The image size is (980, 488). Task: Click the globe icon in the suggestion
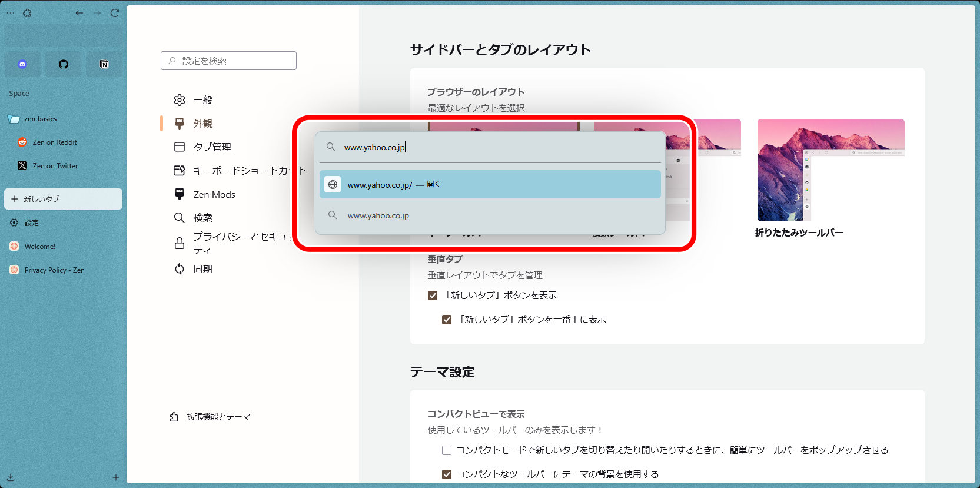(x=333, y=184)
